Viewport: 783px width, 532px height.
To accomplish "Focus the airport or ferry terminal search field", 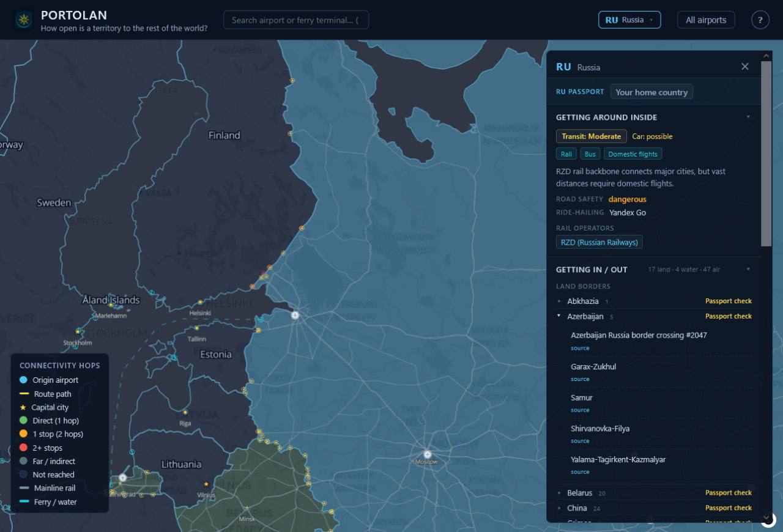I will click(296, 20).
